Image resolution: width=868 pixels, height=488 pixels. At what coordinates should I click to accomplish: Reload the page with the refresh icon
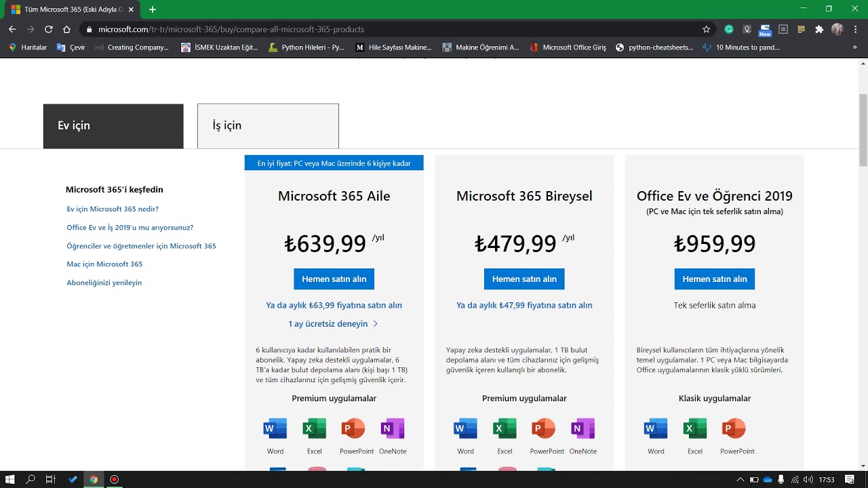pos(48,29)
